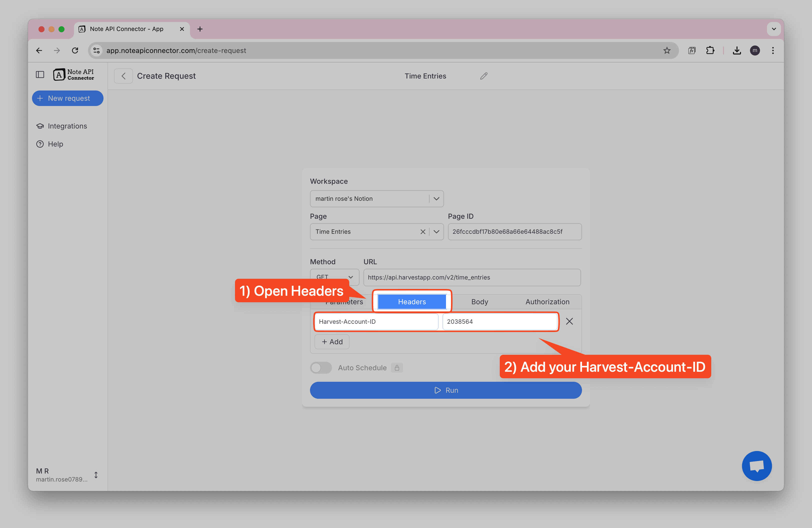Click the Add header button
This screenshot has height=528, width=812.
click(331, 341)
